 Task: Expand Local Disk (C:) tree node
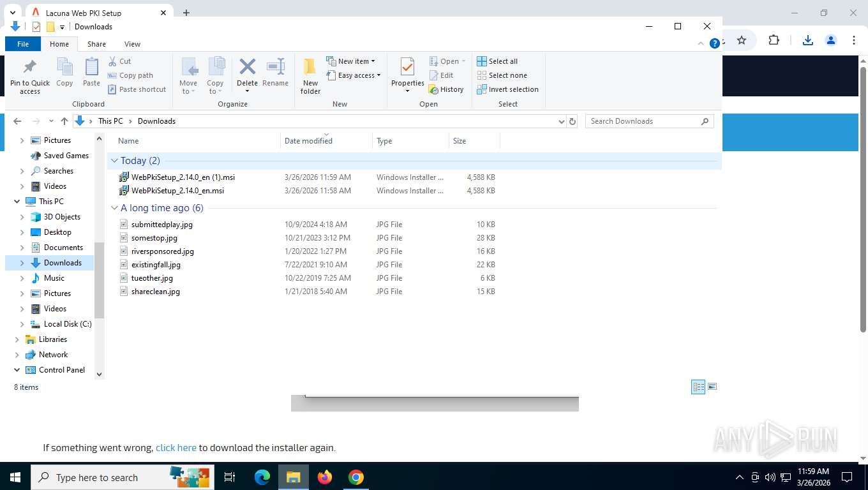pyautogui.click(x=22, y=324)
